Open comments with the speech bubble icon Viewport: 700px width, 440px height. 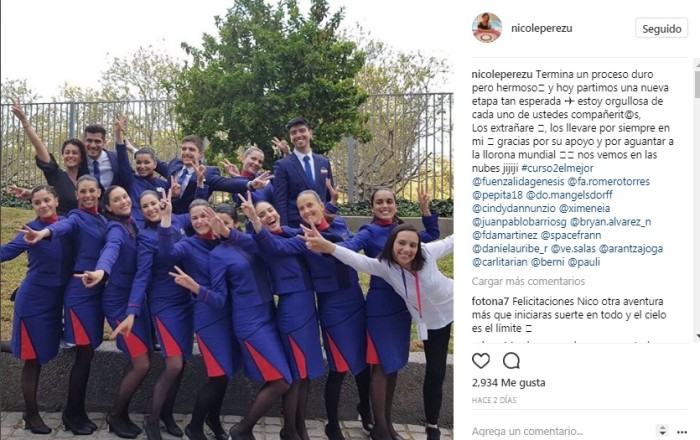511,361
